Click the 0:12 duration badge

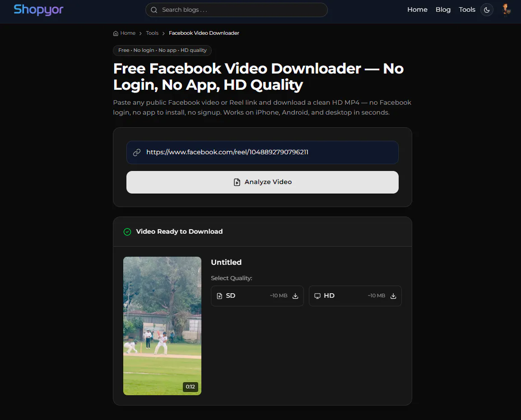coord(191,387)
